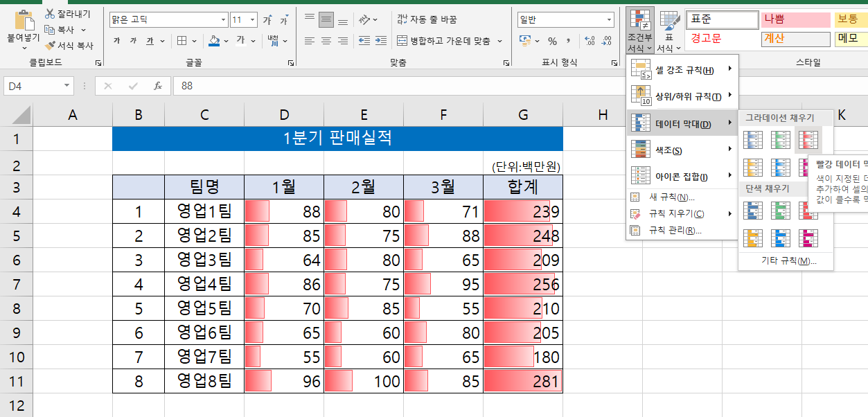
Task: Apply 표준 cell style
Action: tap(721, 19)
